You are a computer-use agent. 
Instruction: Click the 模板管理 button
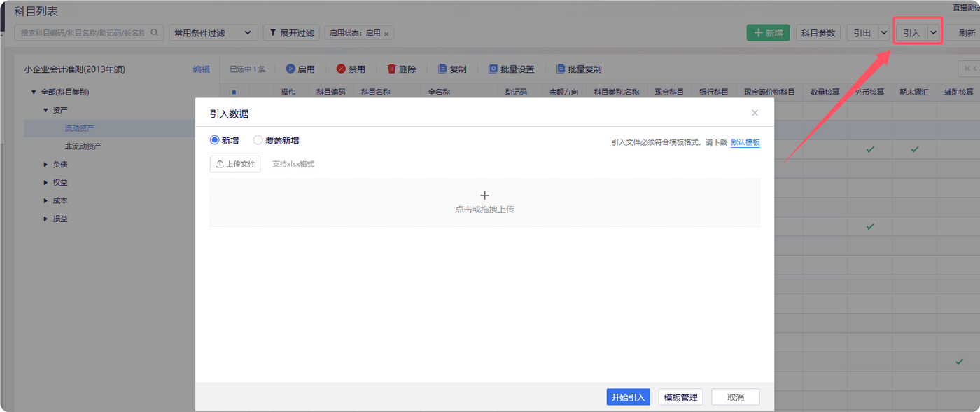(680, 397)
